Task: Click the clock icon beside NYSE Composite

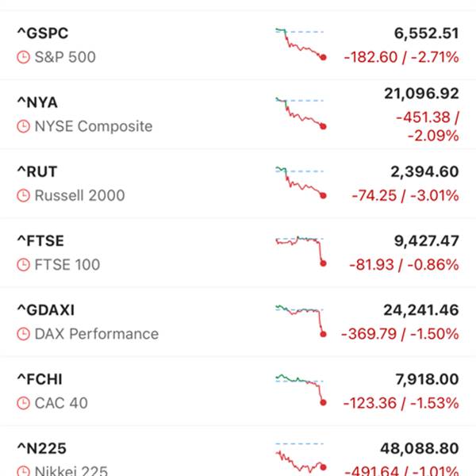Action: [x=23, y=126]
